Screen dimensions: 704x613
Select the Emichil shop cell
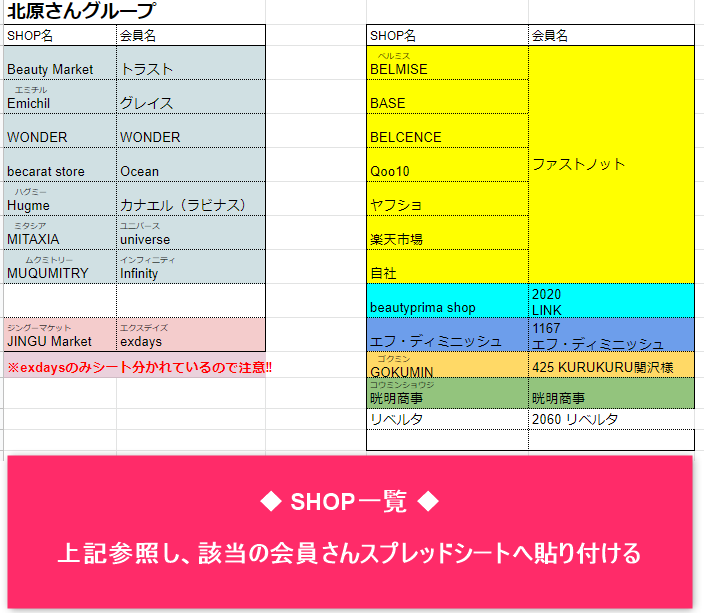click(60, 97)
